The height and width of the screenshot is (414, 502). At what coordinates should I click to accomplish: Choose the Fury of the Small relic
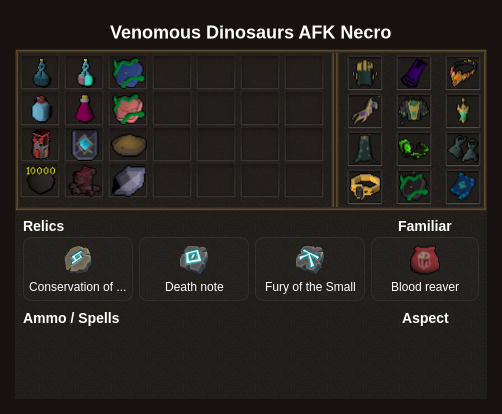tap(310, 269)
